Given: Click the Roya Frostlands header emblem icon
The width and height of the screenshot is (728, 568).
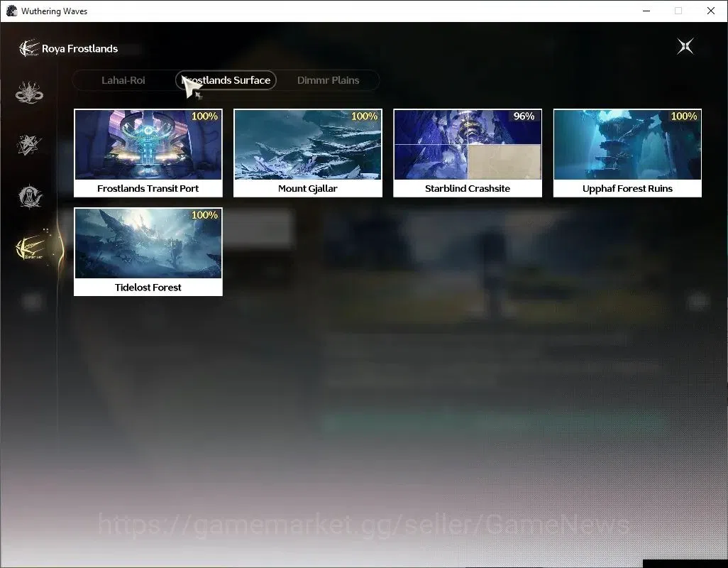Looking at the screenshot, I should (29, 48).
